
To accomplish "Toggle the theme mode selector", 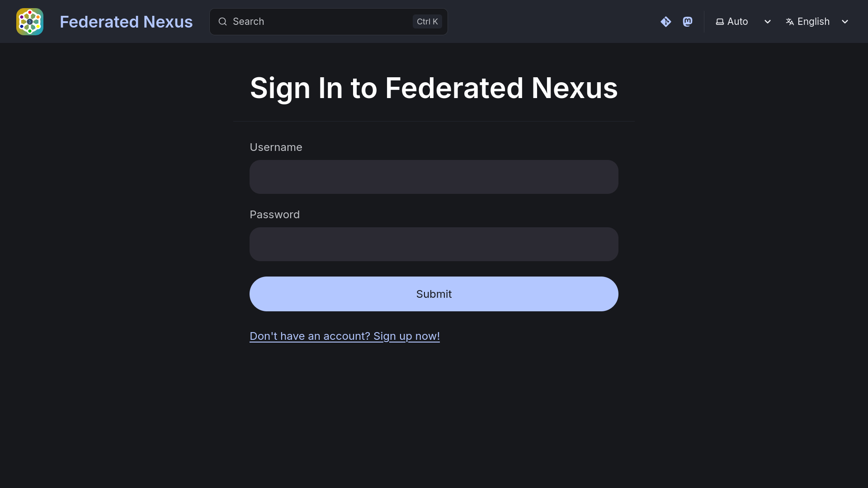I will [x=737, y=21].
